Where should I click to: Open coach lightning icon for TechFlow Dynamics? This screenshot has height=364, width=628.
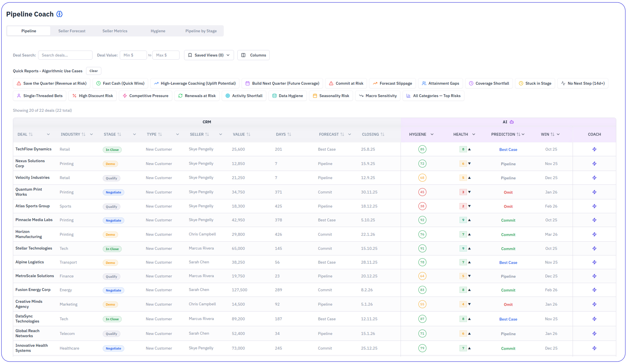(594, 149)
